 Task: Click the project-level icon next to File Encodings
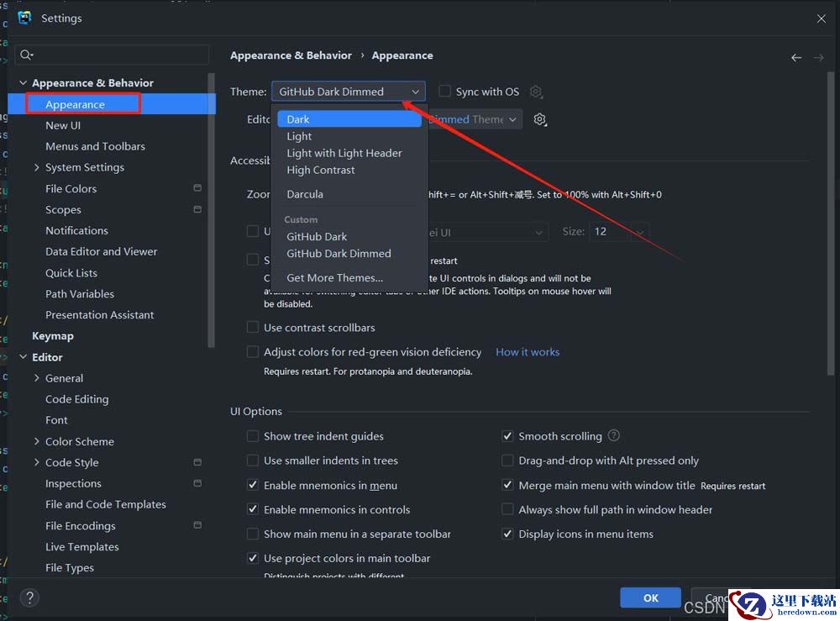[197, 525]
